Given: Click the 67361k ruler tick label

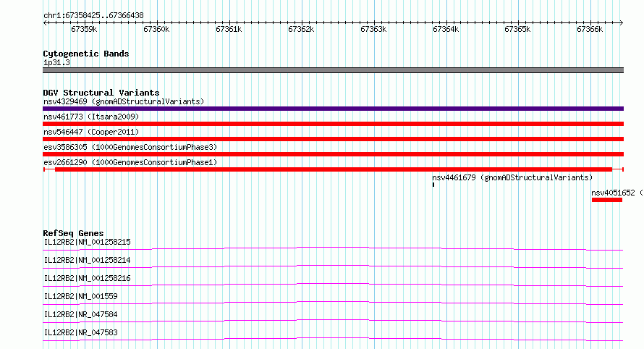Looking at the screenshot, I should coord(229,29).
